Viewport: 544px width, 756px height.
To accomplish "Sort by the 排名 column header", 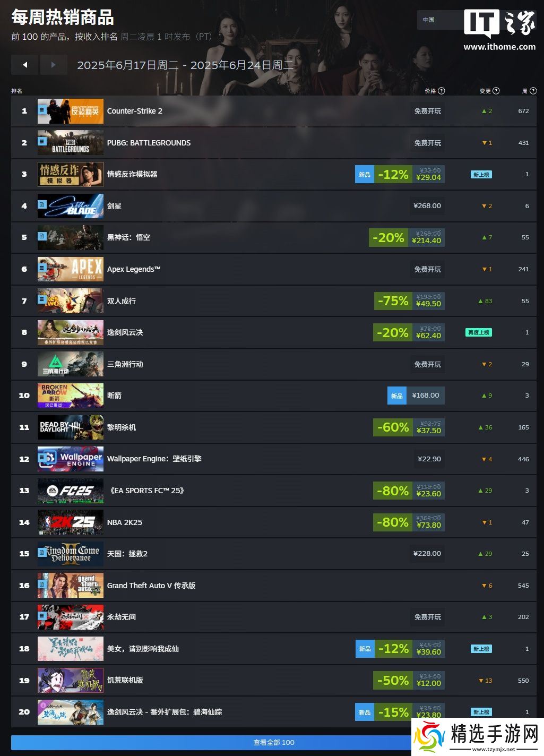I will tap(17, 91).
